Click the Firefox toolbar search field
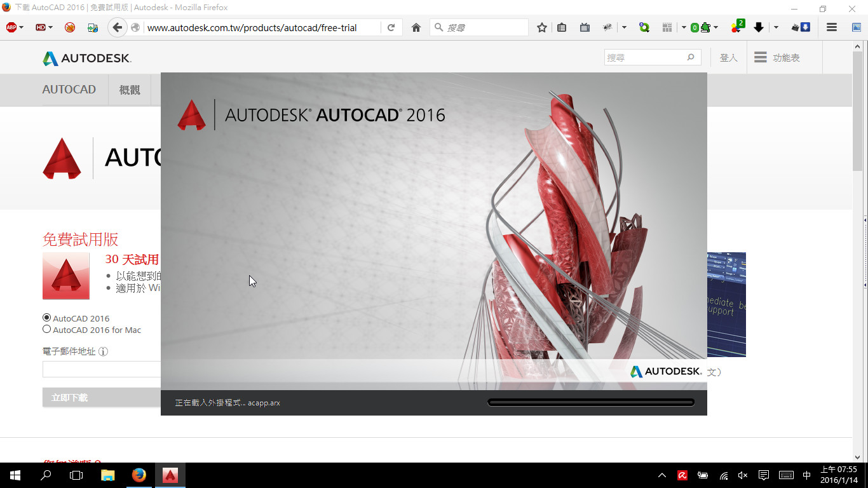868x488 pixels. click(479, 27)
